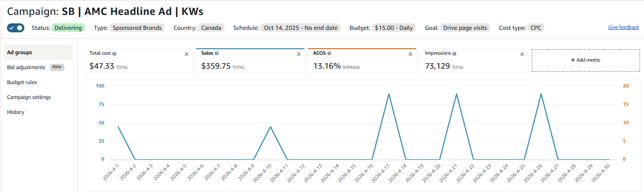The image size is (644, 192).
Task: Select the Sales metric card
Action: [250, 61]
